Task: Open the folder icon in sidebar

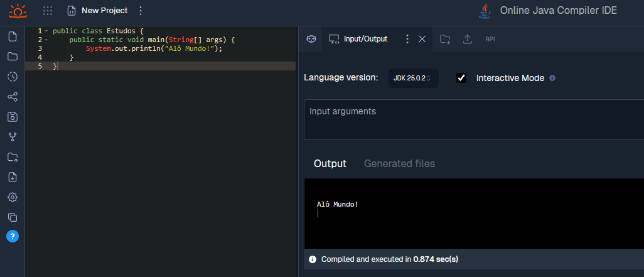Action: pyautogui.click(x=13, y=57)
